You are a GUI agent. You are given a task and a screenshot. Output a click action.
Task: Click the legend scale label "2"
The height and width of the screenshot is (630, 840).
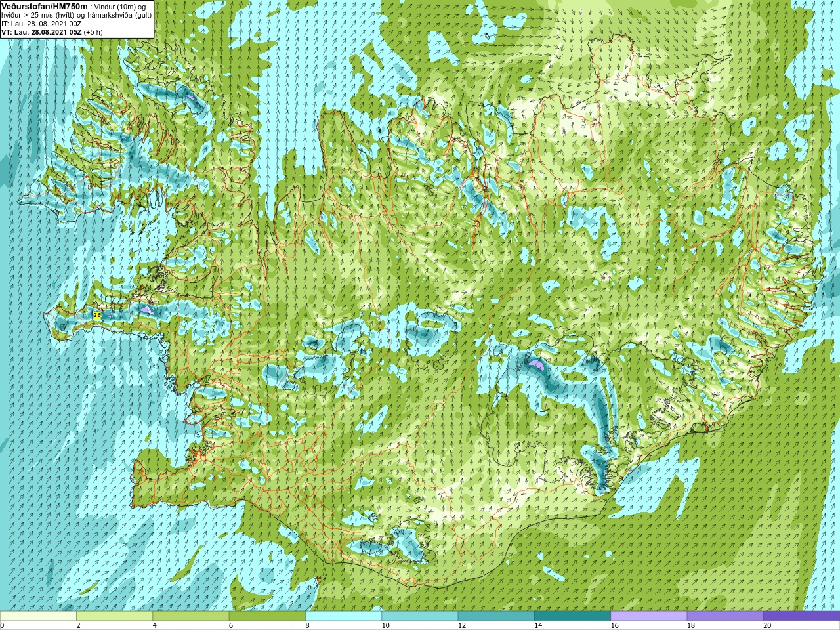pyautogui.click(x=78, y=625)
